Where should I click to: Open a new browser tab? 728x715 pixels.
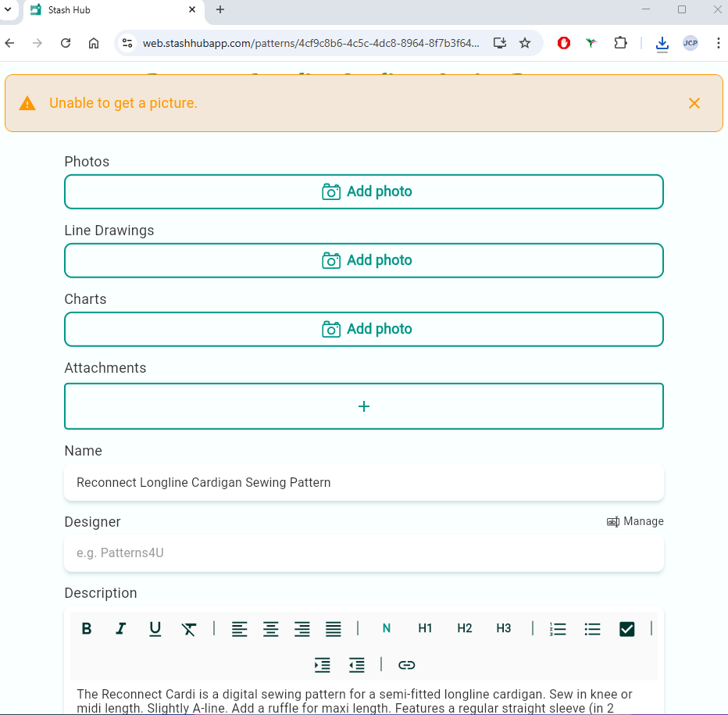pyautogui.click(x=220, y=10)
